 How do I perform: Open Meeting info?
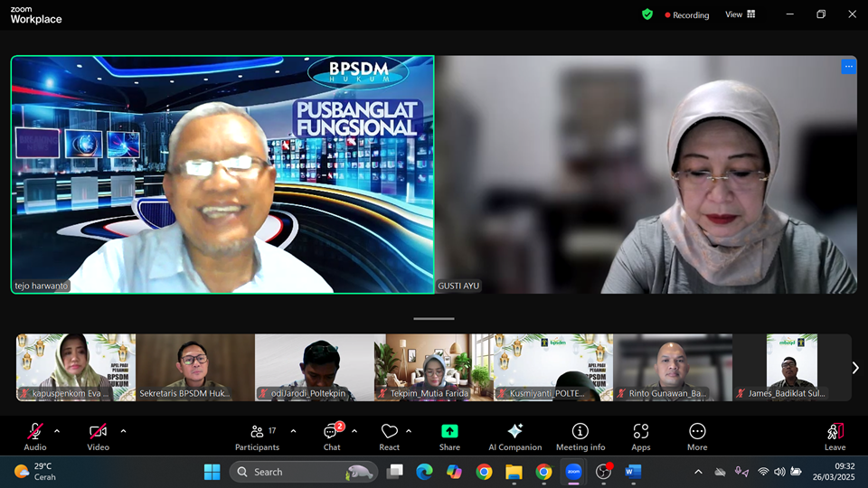(x=580, y=436)
